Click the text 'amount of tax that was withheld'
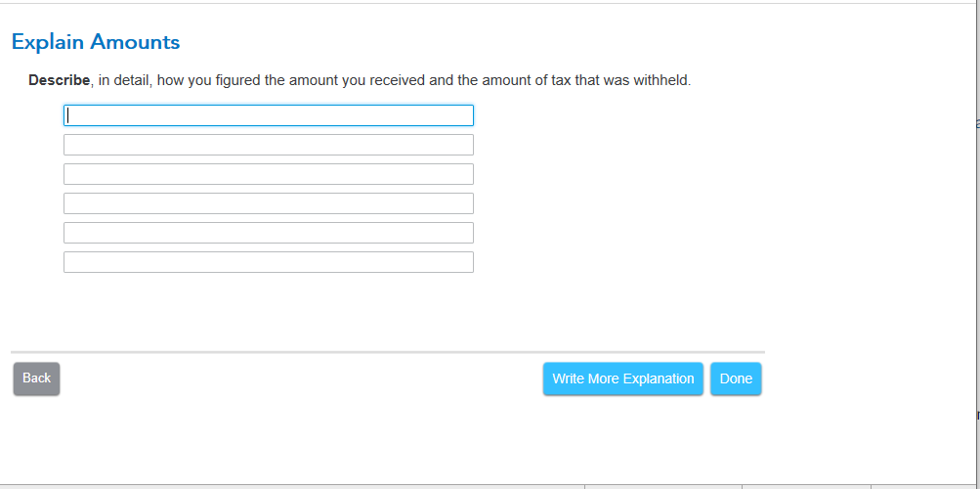The width and height of the screenshot is (980, 489). [584, 80]
